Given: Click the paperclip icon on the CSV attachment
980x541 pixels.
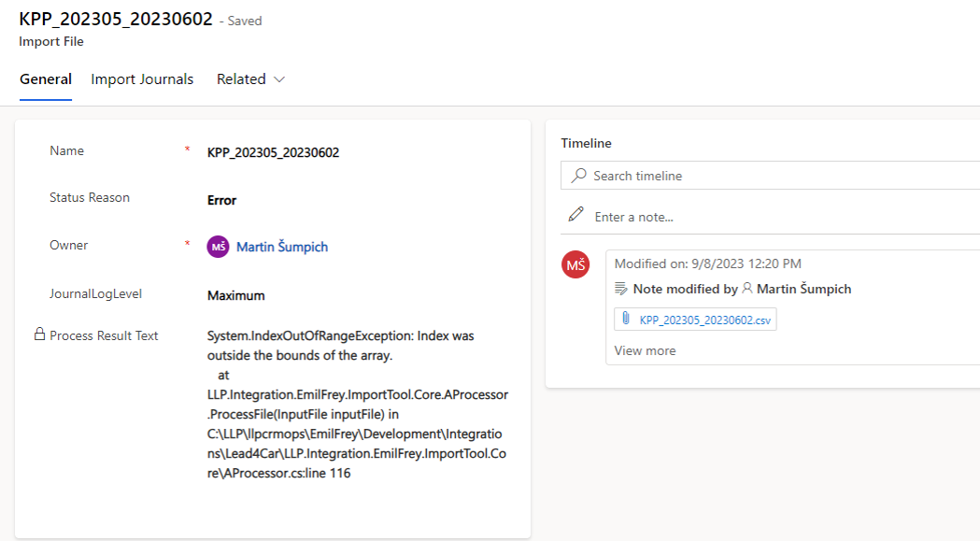Looking at the screenshot, I should point(627,320).
